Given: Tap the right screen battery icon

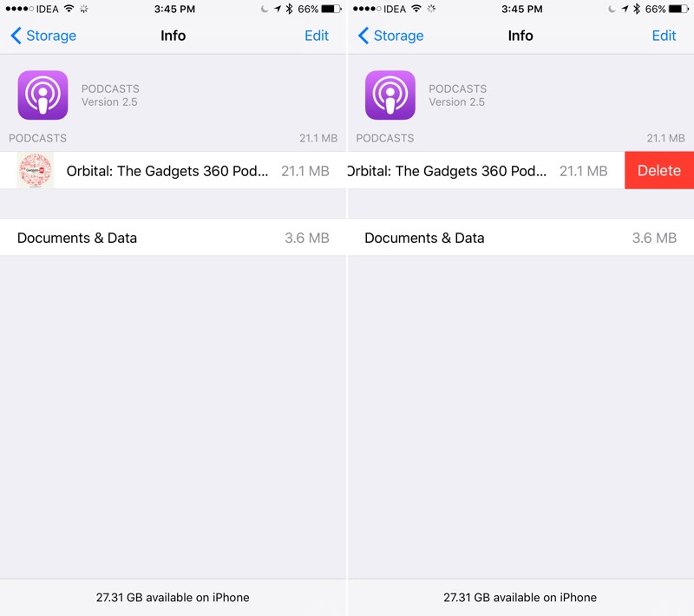Looking at the screenshot, I should pyautogui.click(x=679, y=9).
